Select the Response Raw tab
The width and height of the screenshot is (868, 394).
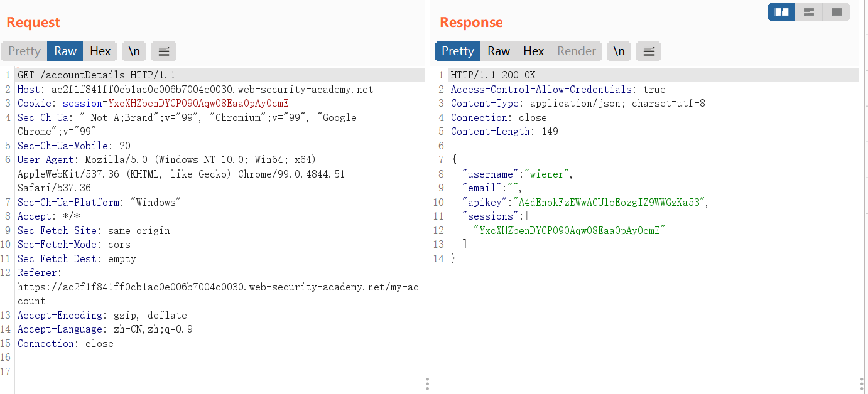click(499, 51)
